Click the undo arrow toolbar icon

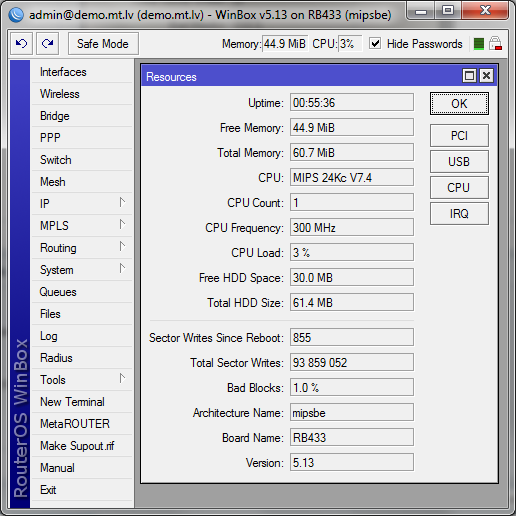point(22,44)
